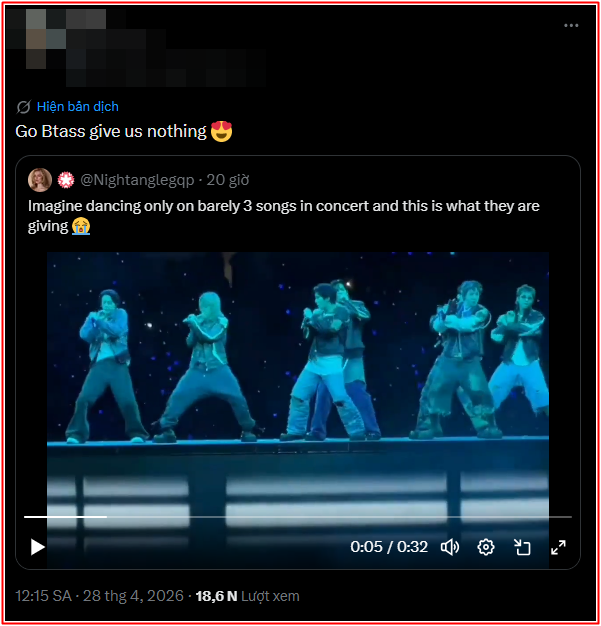601x626 pixels.
Task: Open the 12:15 SA · 28 thg 4, 2026 timestamp
Action: [x=99, y=596]
